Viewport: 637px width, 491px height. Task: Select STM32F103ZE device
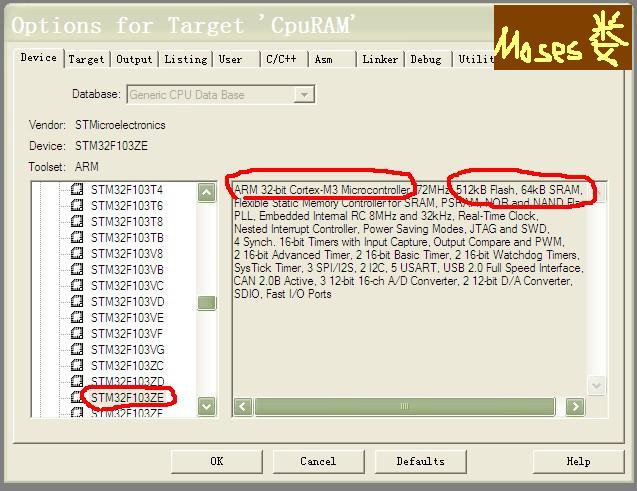pos(127,397)
